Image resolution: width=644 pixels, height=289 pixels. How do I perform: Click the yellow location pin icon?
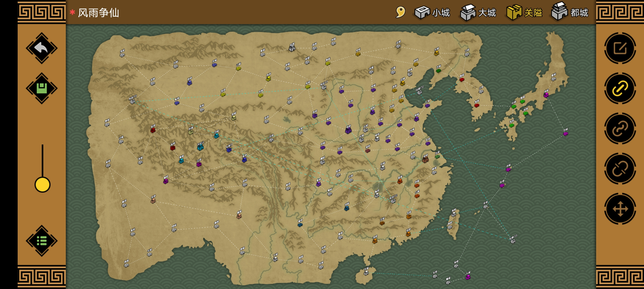pos(400,12)
